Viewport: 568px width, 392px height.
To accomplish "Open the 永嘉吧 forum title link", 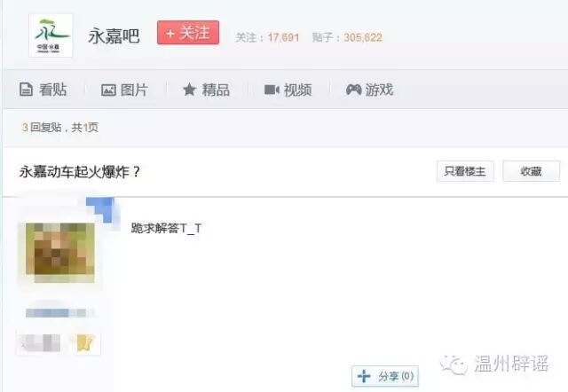I will click(114, 35).
